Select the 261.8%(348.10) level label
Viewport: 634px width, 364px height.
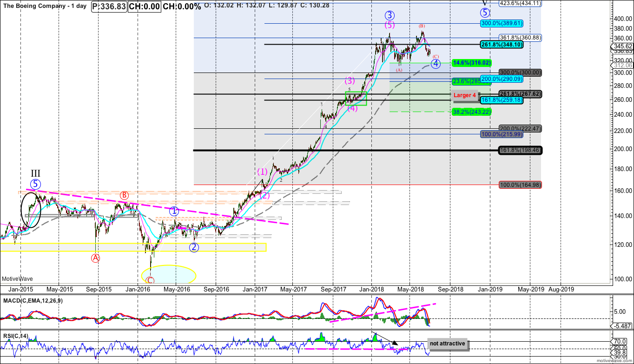click(x=501, y=44)
